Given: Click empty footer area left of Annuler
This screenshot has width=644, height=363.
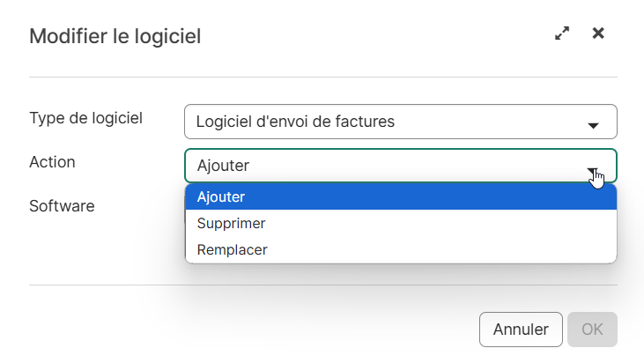Looking at the screenshot, I should point(247,330).
